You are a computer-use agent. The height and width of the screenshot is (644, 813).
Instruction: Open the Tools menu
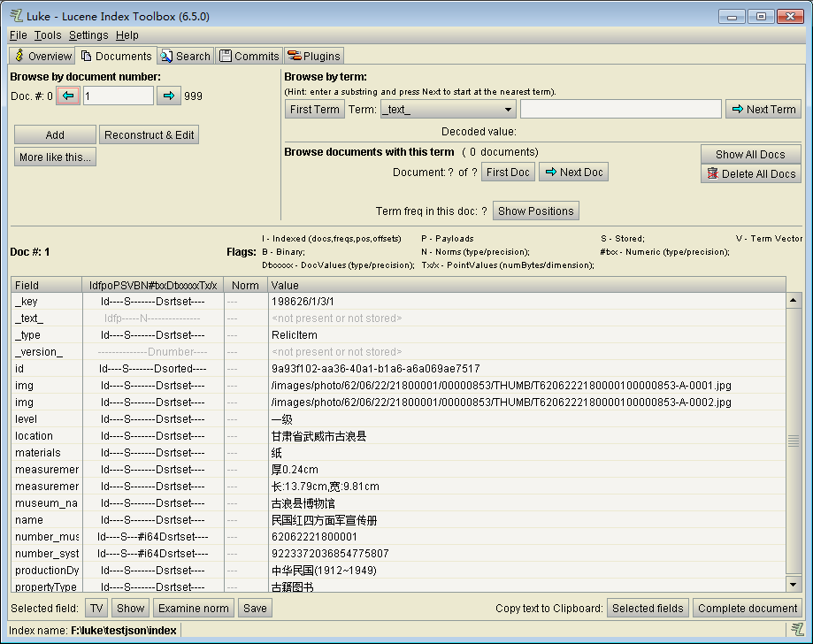(48, 35)
